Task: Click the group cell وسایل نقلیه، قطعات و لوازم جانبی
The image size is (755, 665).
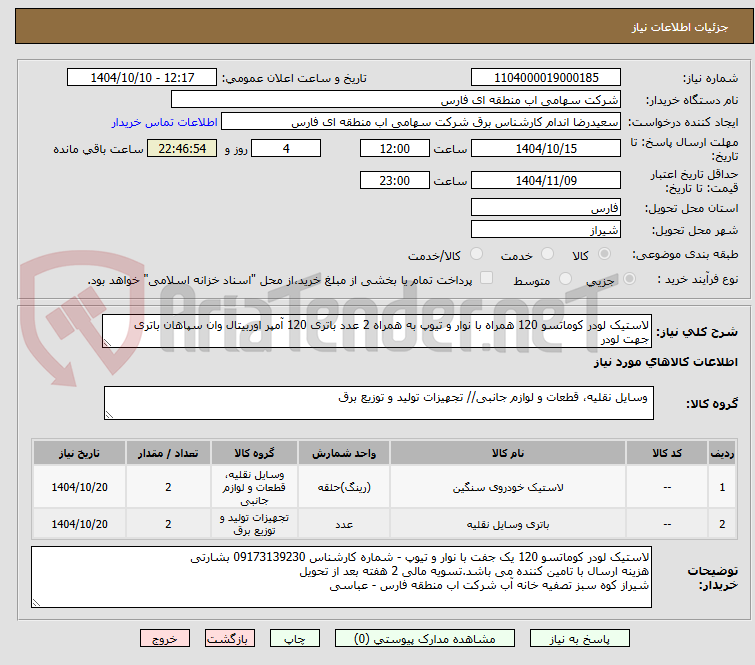Action: [x=254, y=487]
